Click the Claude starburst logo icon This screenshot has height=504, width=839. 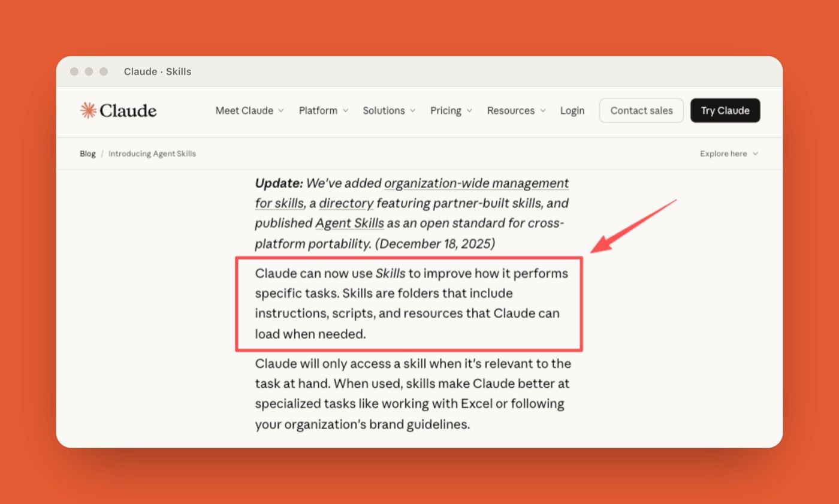click(88, 110)
